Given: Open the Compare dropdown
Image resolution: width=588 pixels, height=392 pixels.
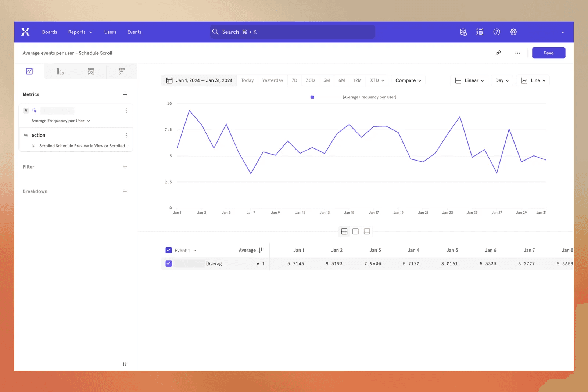Looking at the screenshot, I should 408,80.
